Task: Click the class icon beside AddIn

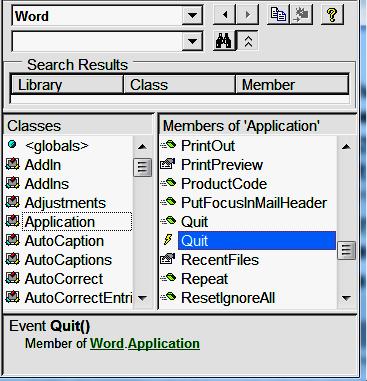Action: (x=13, y=165)
